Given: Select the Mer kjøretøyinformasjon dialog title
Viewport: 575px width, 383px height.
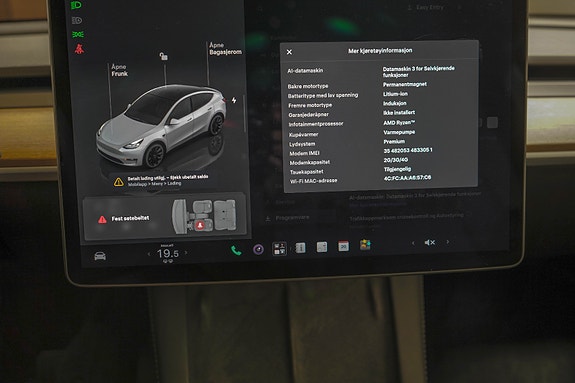Looking at the screenshot, I should pyautogui.click(x=380, y=51).
